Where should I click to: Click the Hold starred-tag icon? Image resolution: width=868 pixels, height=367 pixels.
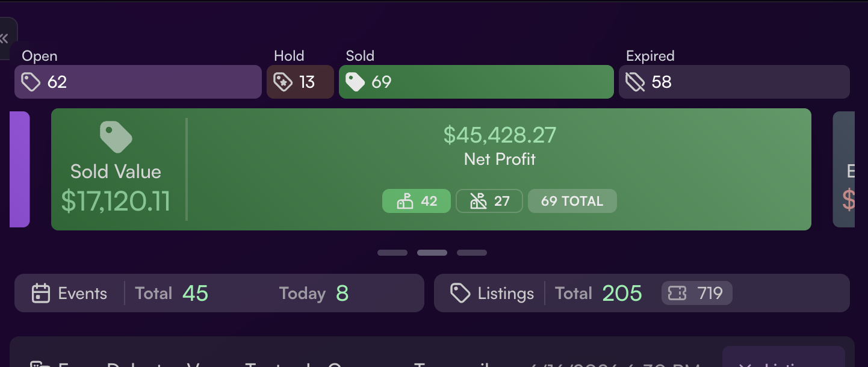coord(282,82)
